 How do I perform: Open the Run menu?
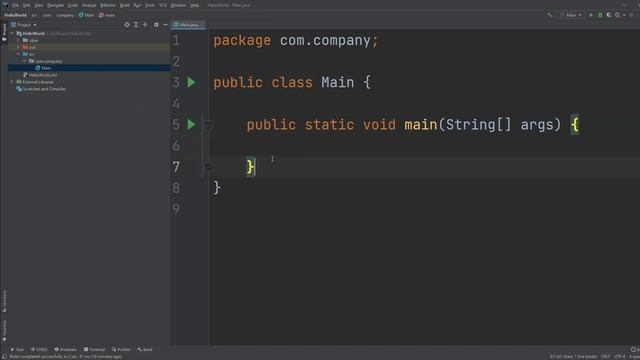click(x=137, y=5)
